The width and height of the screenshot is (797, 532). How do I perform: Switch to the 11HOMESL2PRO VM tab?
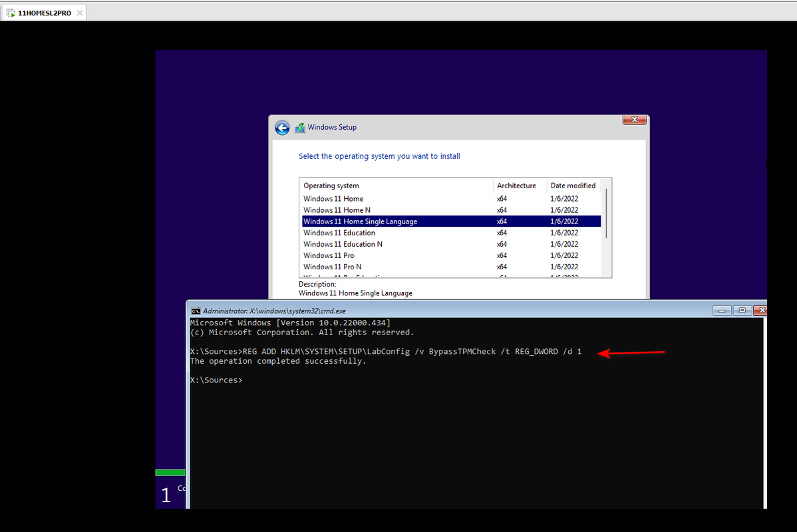(x=44, y=13)
